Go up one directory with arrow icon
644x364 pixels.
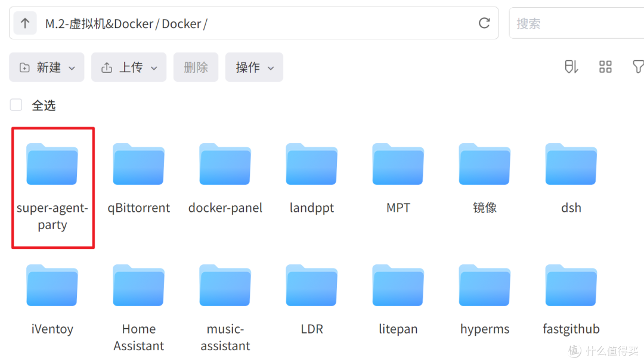tap(25, 23)
